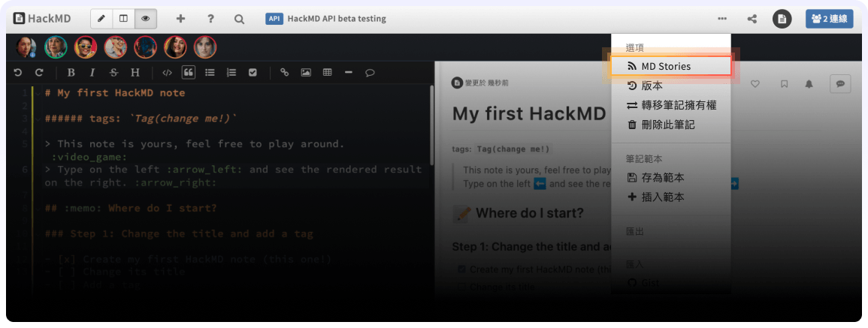Open the HackMD home logo
This screenshot has width=868, height=328.
tap(42, 18)
